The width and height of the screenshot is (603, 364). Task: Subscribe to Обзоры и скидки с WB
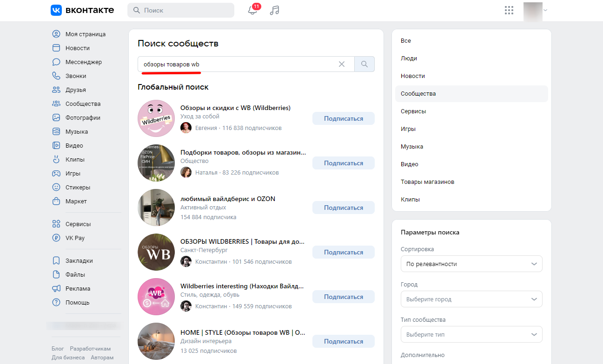click(x=344, y=118)
